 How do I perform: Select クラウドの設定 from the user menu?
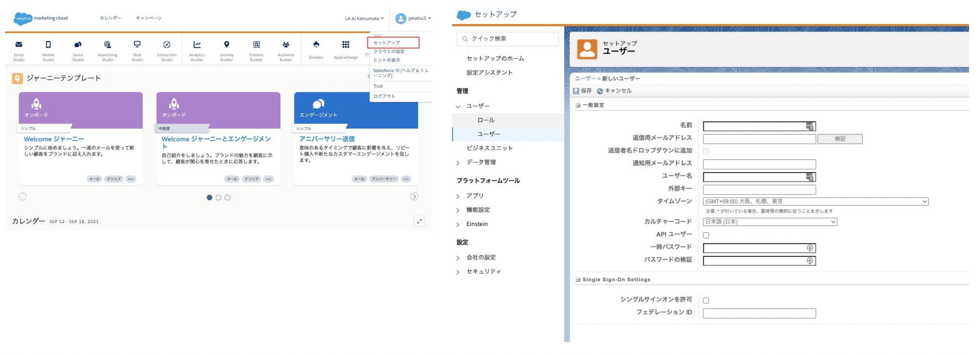pos(389,51)
